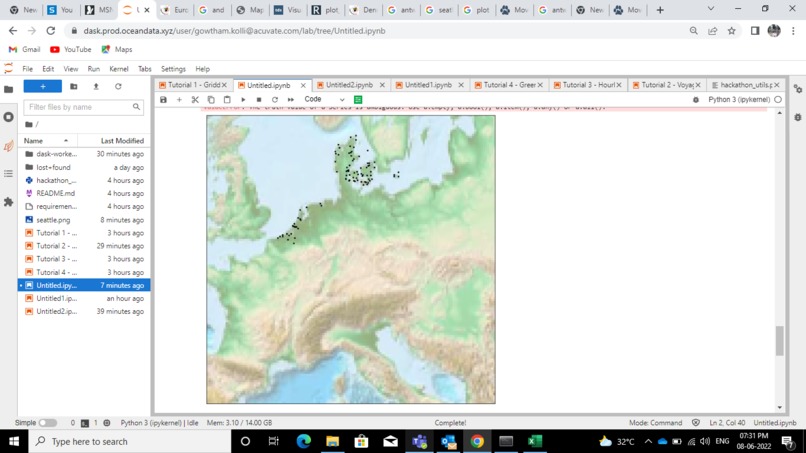
Task: Open Microsoft Edge from the taskbar
Action: [x=303, y=441]
